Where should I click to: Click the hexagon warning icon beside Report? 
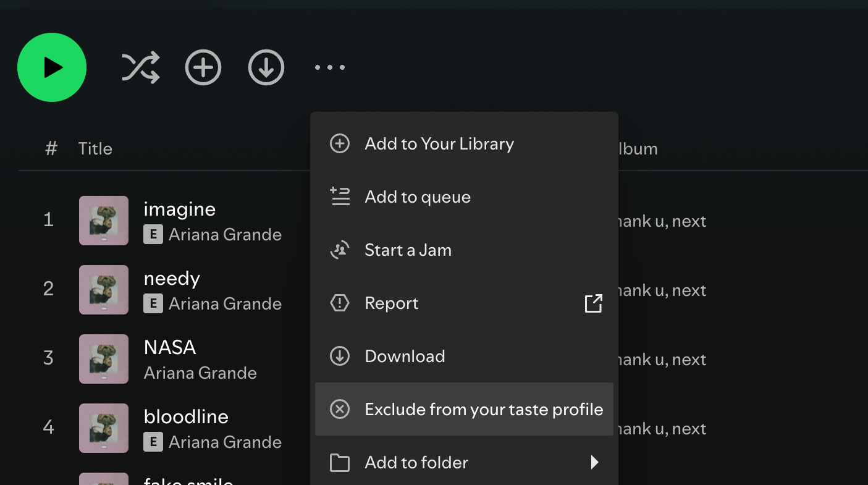(340, 303)
